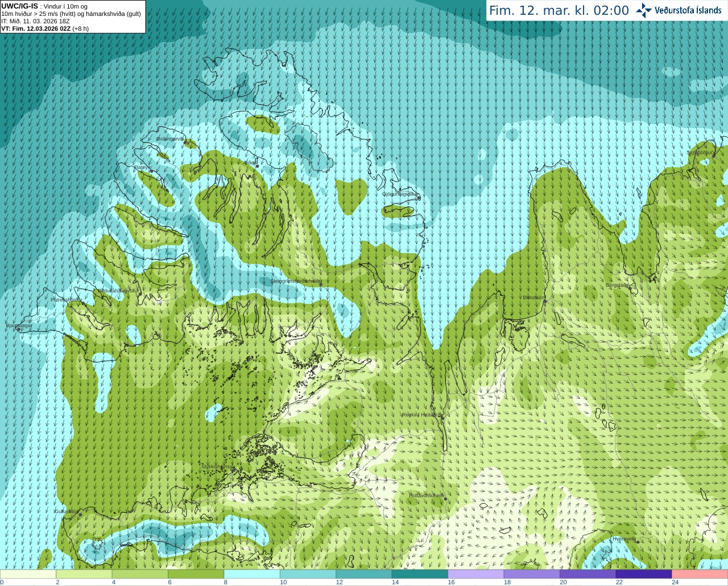Select the Bergstaðir station label
This screenshot has height=586, width=728.
(x=617, y=285)
